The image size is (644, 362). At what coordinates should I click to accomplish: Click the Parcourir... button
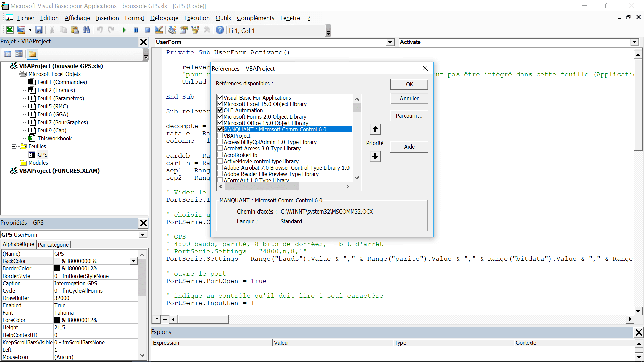point(409,116)
